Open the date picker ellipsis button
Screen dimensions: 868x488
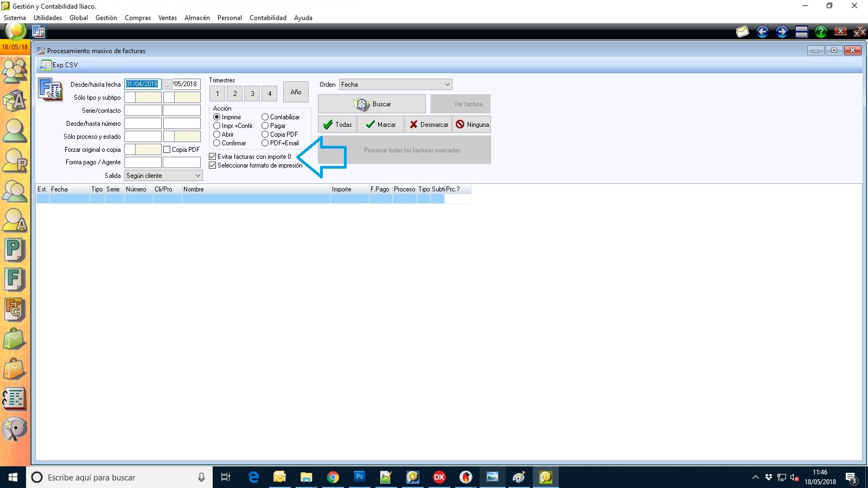coord(167,85)
